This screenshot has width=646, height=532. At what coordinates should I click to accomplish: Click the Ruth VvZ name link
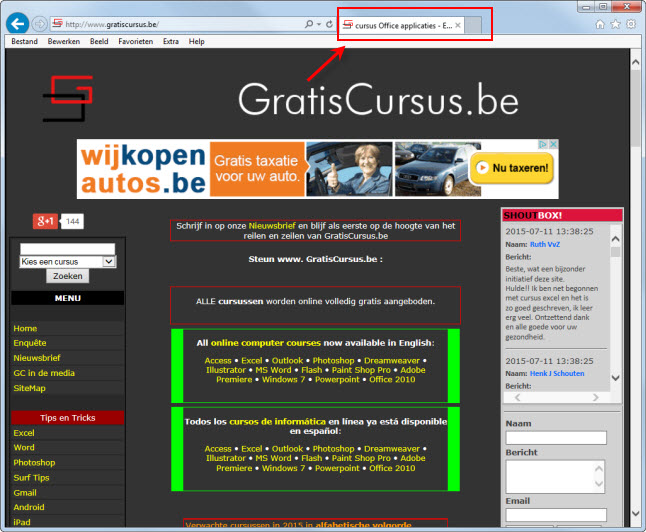tap(545, 244)
